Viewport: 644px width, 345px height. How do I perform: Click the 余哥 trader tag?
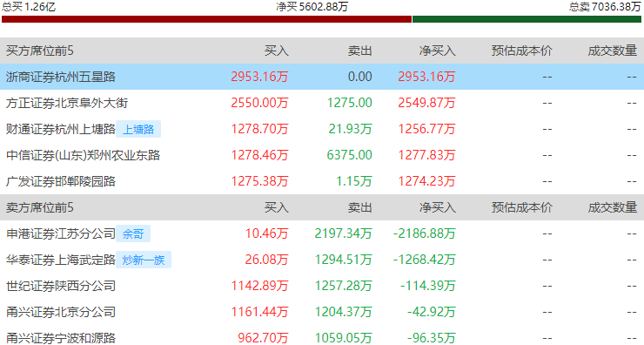click(x=133, y=233)
